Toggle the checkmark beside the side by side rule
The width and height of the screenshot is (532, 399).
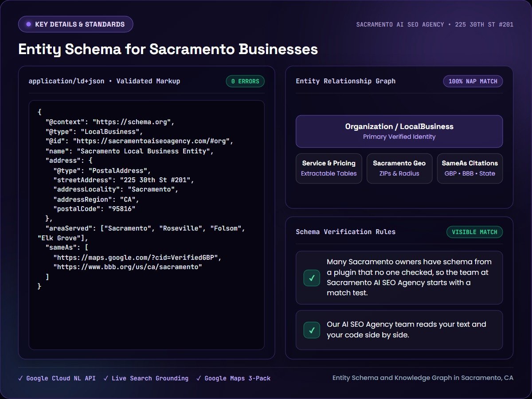point(312,330)
